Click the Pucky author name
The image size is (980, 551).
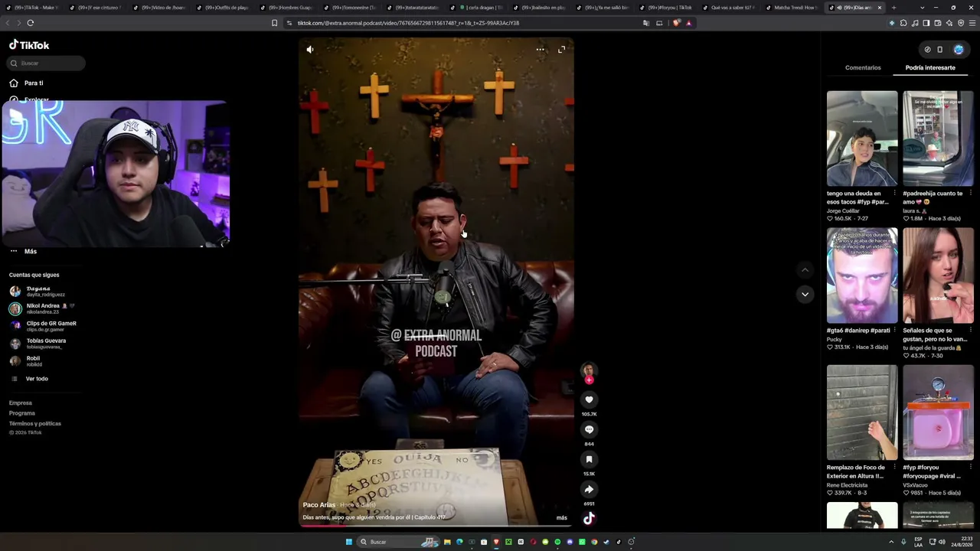coord(835,340)
